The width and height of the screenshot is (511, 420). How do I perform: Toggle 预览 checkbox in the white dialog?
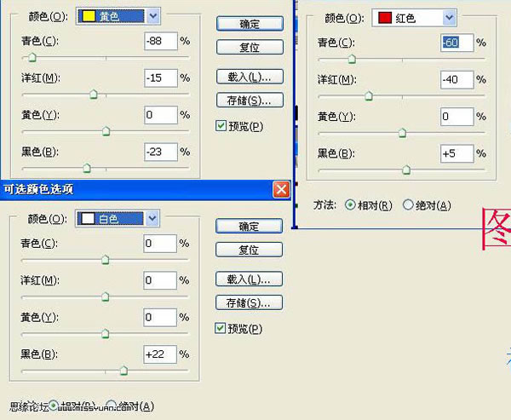pos(221,328)
